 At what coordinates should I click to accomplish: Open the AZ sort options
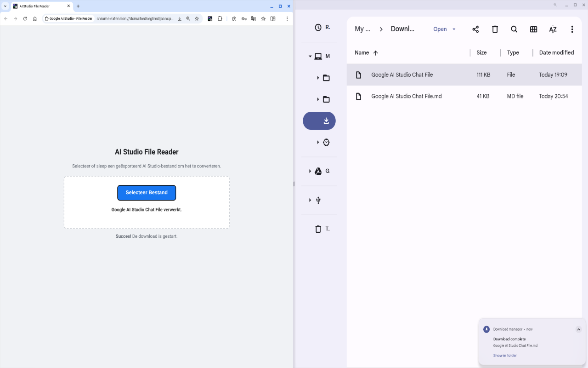tap(553, 29)
